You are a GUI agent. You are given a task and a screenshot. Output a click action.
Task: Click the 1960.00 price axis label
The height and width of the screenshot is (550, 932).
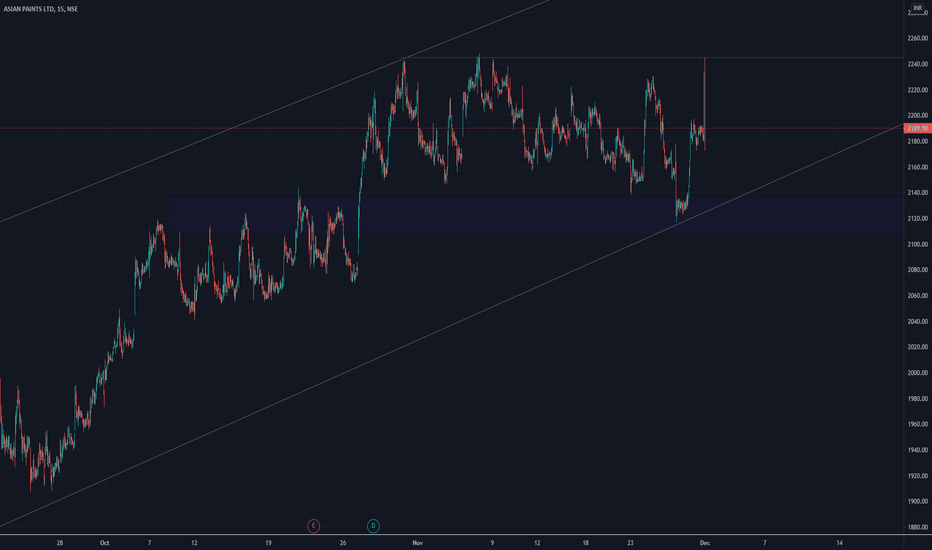tap(918, 425)
